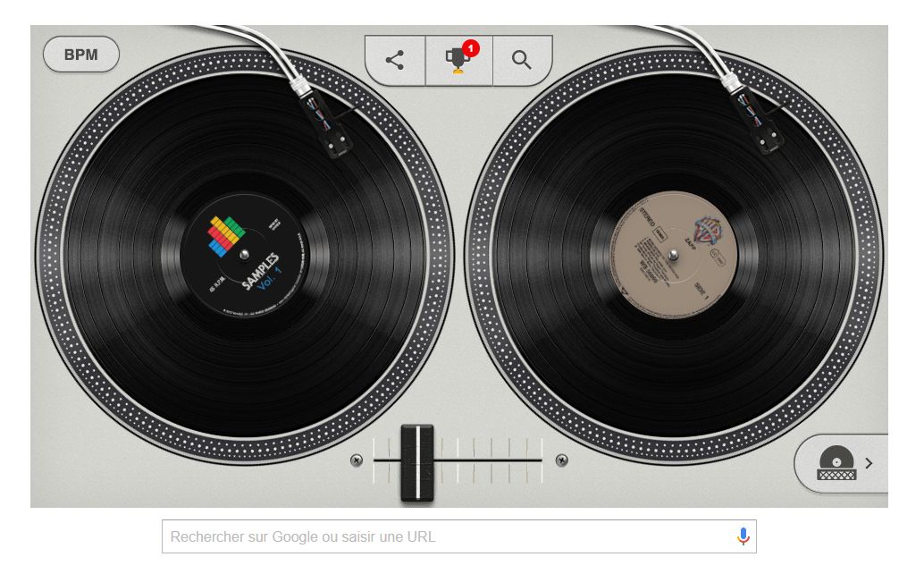Viewport: 924px width, 574px height.
Task: Click the left turntable tonearm cartridge
Action: (x=326, y=123)
